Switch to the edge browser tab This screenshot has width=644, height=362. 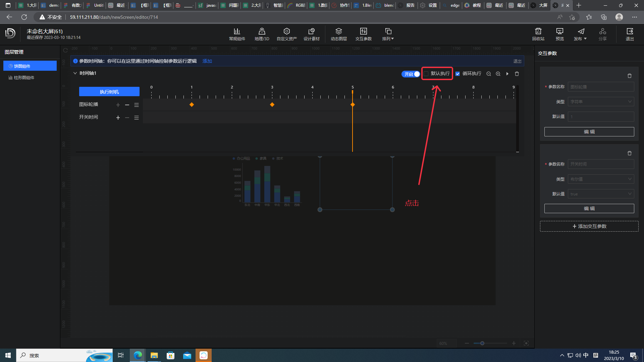pos(451,5)
